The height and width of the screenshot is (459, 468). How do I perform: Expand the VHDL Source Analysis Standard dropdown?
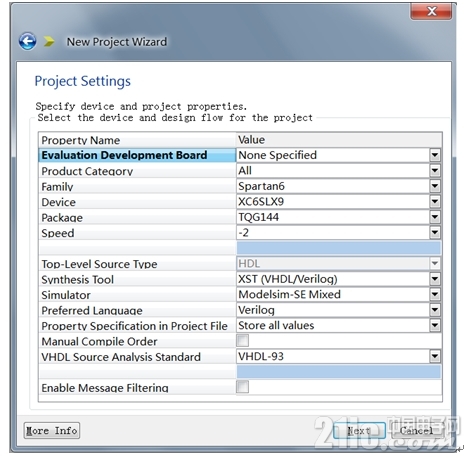[435, 356]
